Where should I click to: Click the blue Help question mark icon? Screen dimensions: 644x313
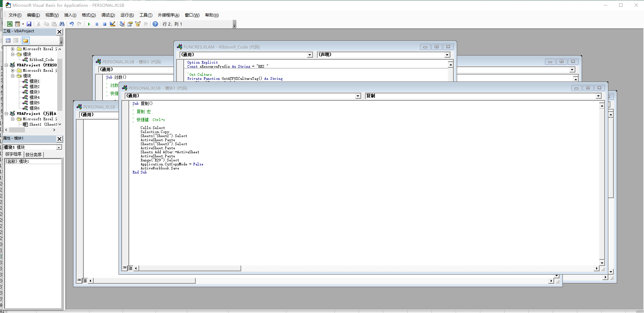pos(155,24)
